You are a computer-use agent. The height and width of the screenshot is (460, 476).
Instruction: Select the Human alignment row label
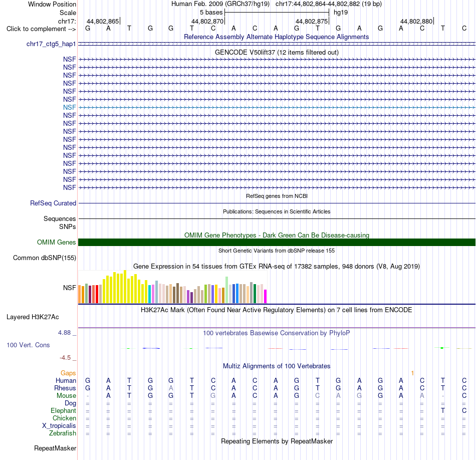click(x=66, y=381)
